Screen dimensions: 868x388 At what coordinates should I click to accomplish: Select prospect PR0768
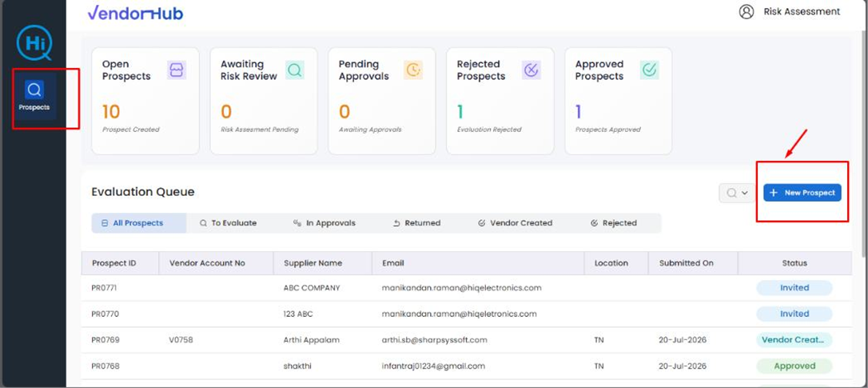point(106,366)
